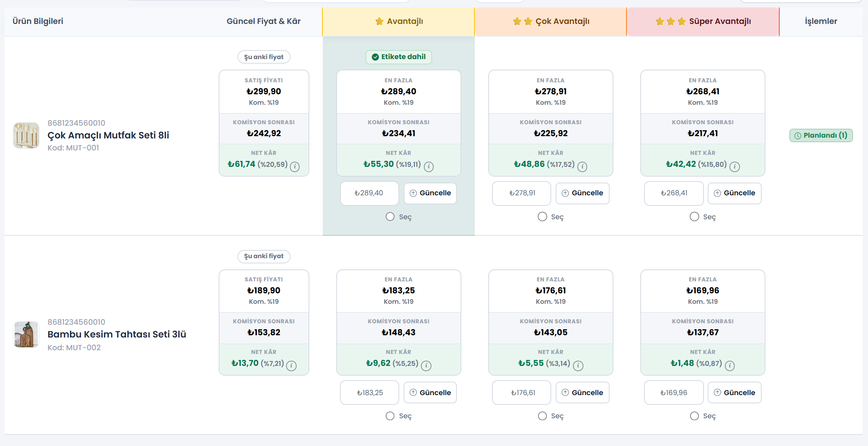Open net profit info for ₺1,48
This screenshot has width=868, height=446.
pyautogui.click(x=730, y=365)
